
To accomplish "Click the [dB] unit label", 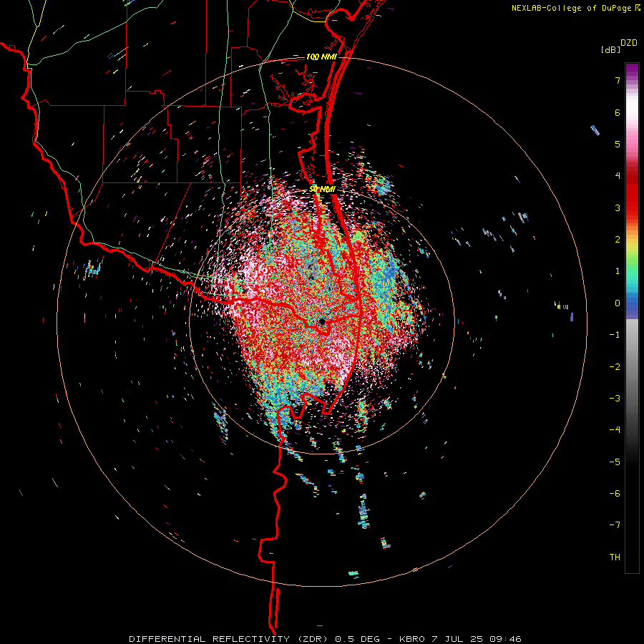I will tap(611, 50).
